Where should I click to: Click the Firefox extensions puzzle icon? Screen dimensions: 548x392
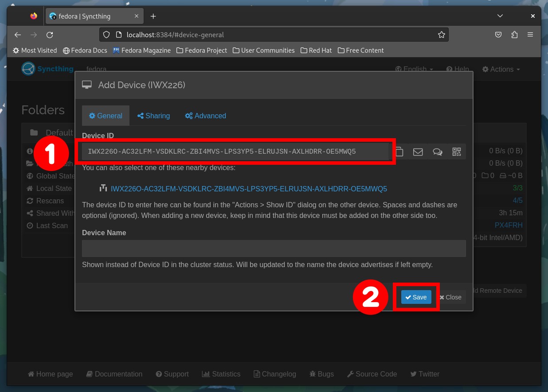(x=514, y=35)
